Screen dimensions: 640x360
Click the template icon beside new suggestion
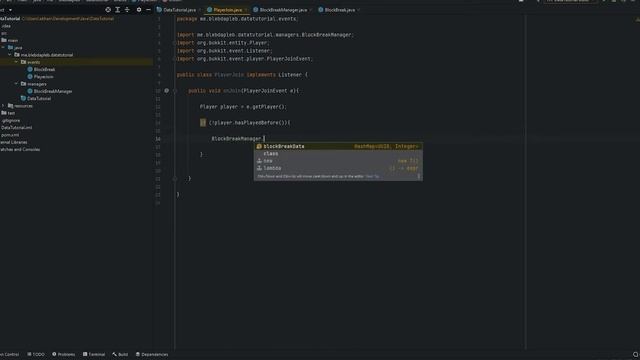259,161
